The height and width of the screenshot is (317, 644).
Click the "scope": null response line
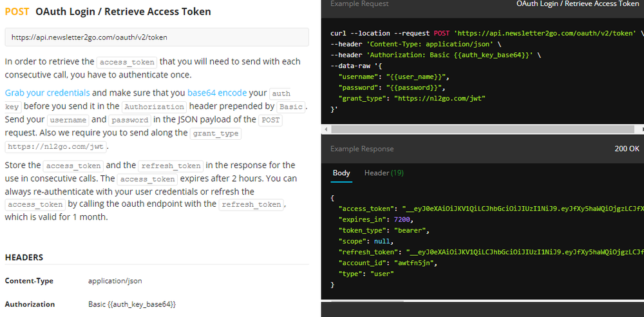(x=366, y=241)
